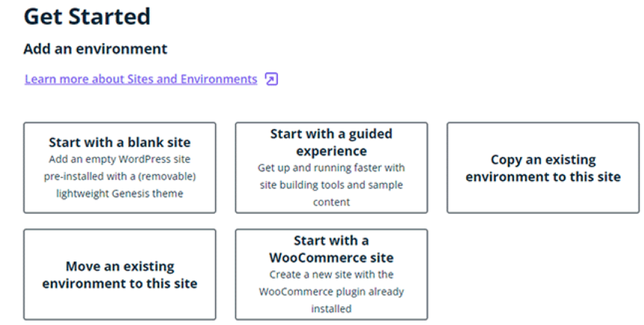
Task: Click "WooCommerce plugin already" description line
Action: point(331,291)
